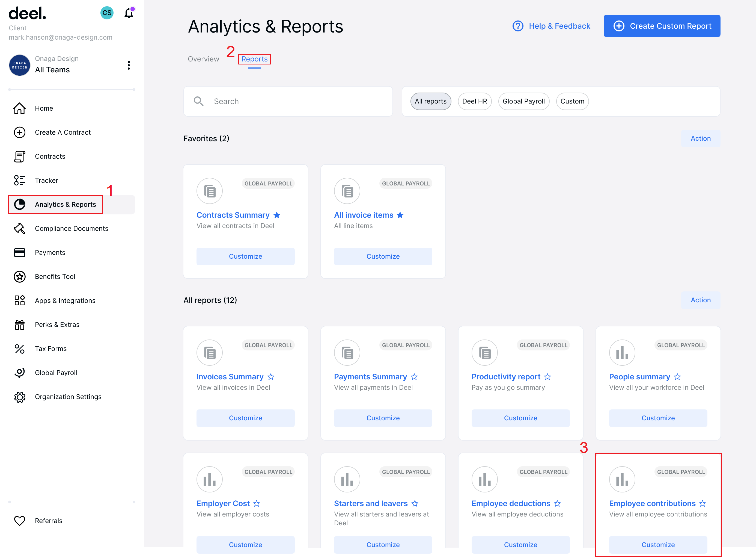The width and height of the screenshot is (756, 558).
Task: Open Action menu for All reports
Action: tap(701, 300)
